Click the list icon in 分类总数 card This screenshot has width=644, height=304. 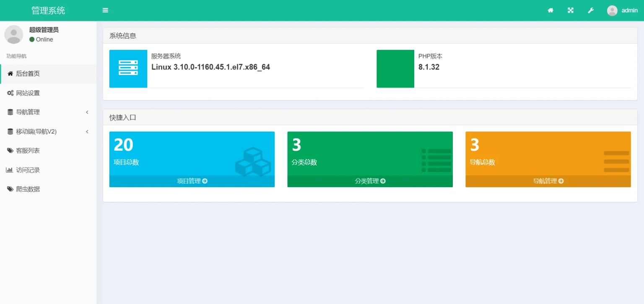pos(436,160)
